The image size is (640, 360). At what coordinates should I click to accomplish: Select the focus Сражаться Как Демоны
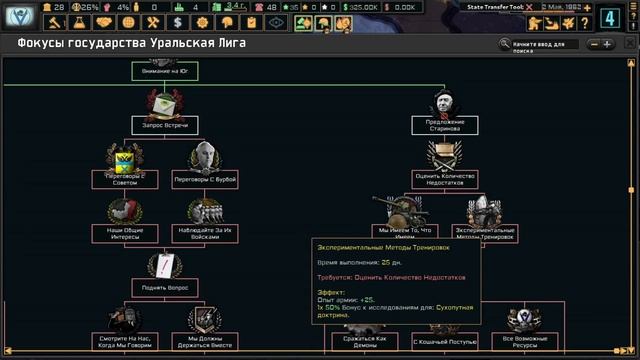tap(365, 342)
